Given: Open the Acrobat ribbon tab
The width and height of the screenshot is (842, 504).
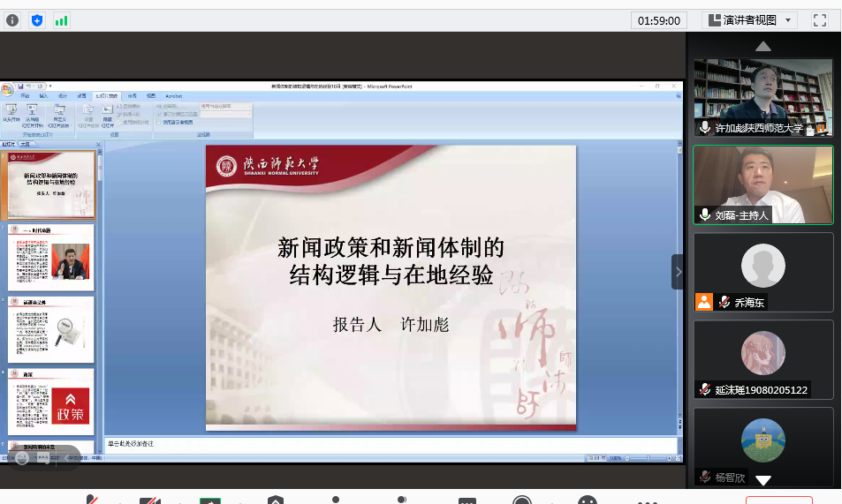Looking at the screenshot, I should click(173, 95).
